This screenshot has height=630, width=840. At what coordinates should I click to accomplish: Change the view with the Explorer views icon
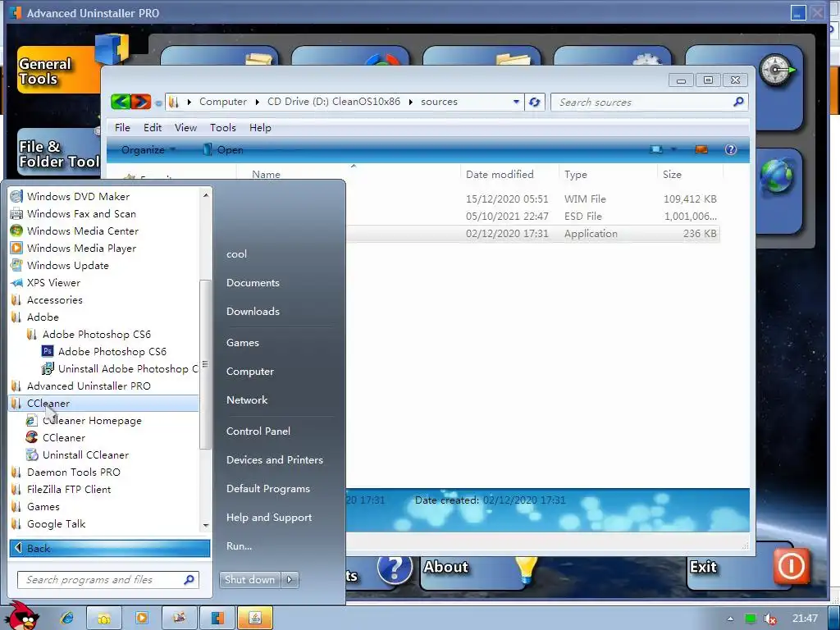coord(655,149)
